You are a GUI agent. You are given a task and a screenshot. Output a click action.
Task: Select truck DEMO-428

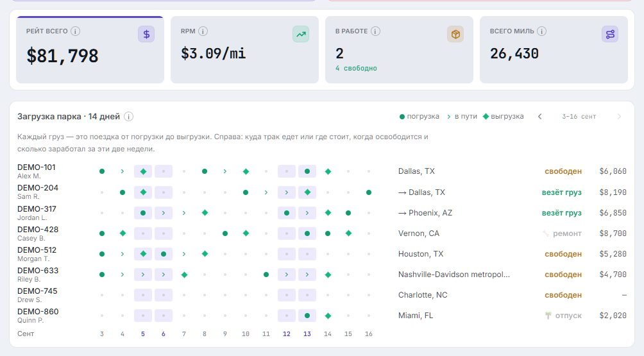[x=38, y=229]
